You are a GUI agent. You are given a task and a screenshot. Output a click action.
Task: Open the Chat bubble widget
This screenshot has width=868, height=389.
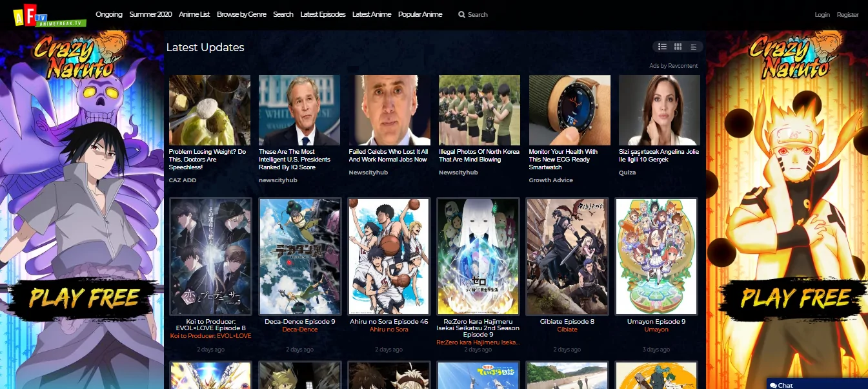(817, 384)
